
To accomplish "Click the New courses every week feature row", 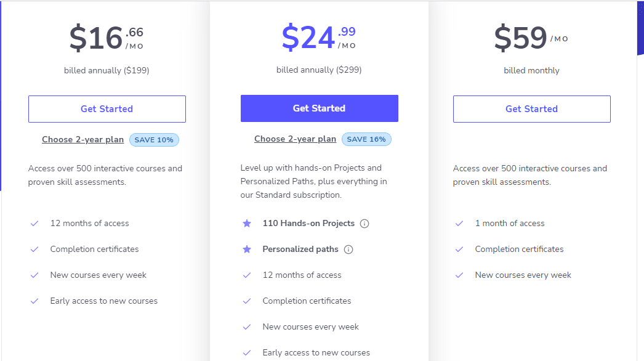I will (x=99, y=275).
